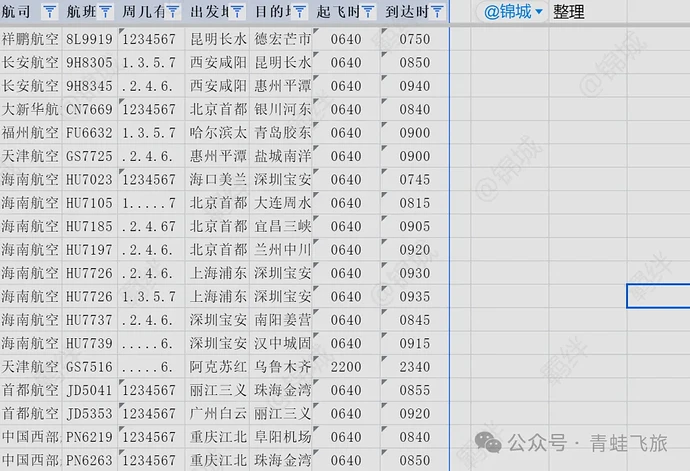Click airline cell 大新华航
Screen dimensions: 690x471
pos(31,109)
